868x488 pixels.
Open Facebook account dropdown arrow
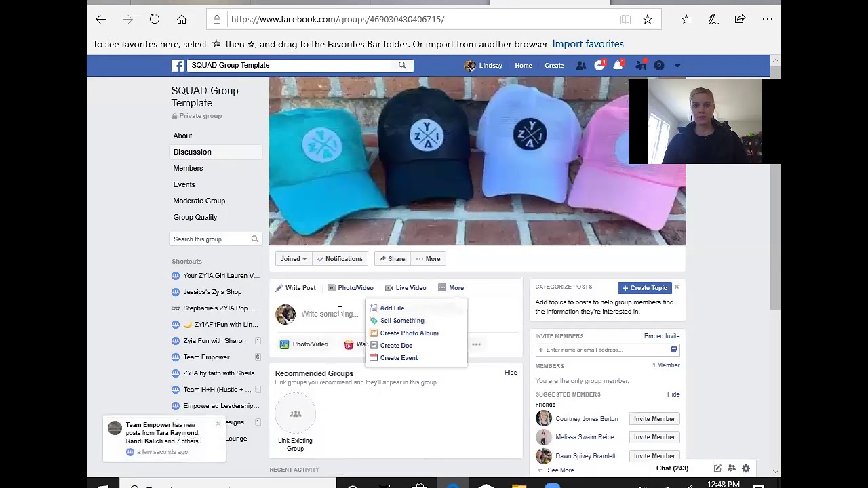677,66
